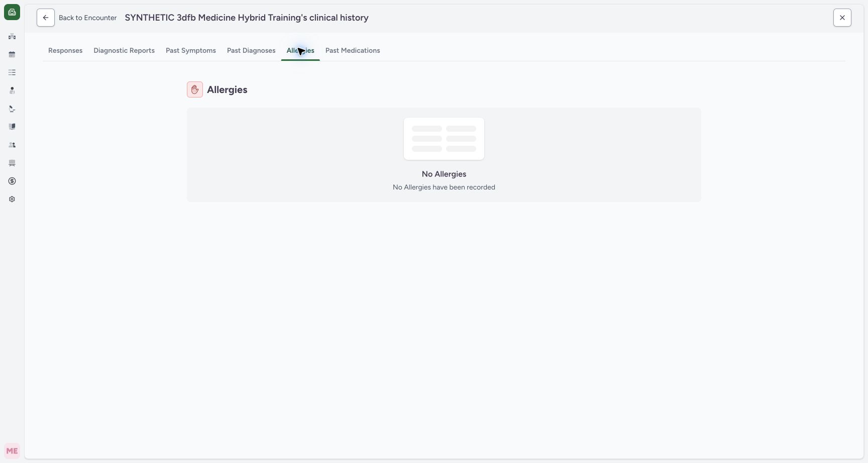Open the dollar billing sidebar icon
The image size is (868, 463).
pos(12,181)
